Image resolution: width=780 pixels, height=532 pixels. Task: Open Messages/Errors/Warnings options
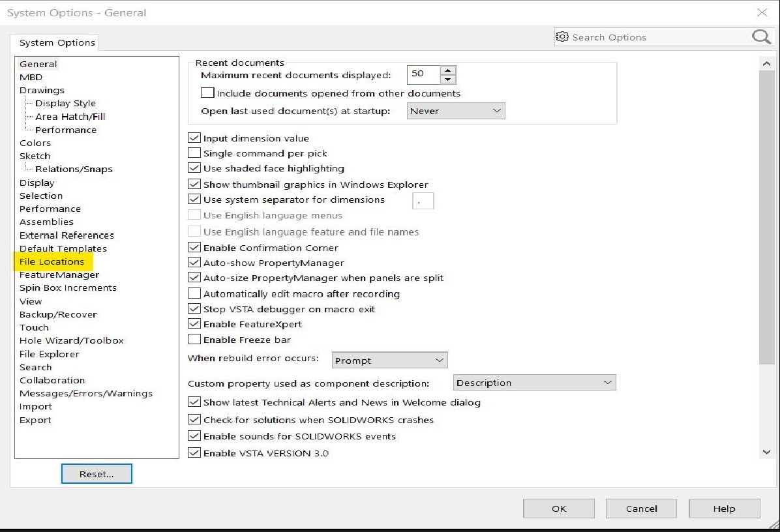point(86,393)
